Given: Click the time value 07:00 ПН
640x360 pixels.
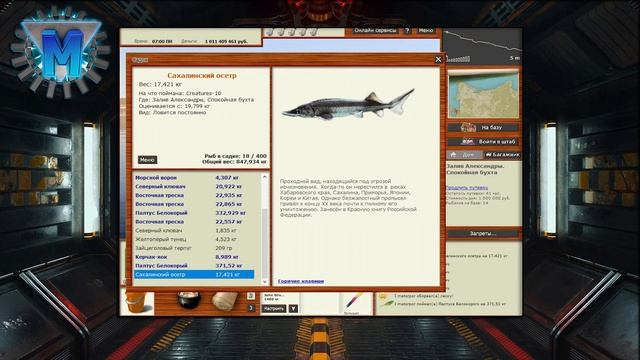Looking at the screenshot, I should (162, 42).
